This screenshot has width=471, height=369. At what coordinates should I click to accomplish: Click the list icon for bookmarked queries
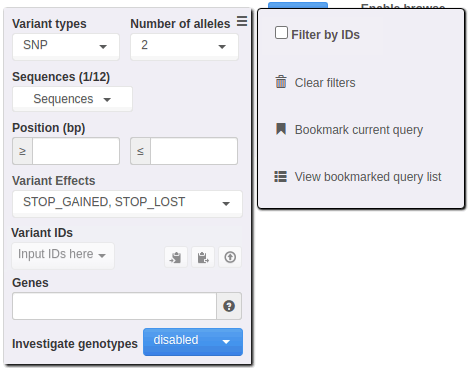280,176
